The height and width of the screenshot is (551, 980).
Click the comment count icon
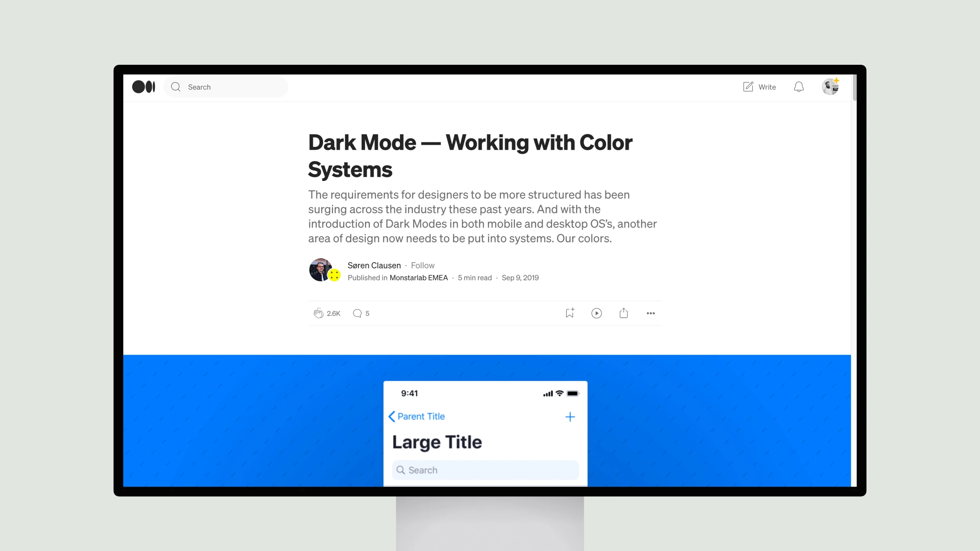pos(358,313)
